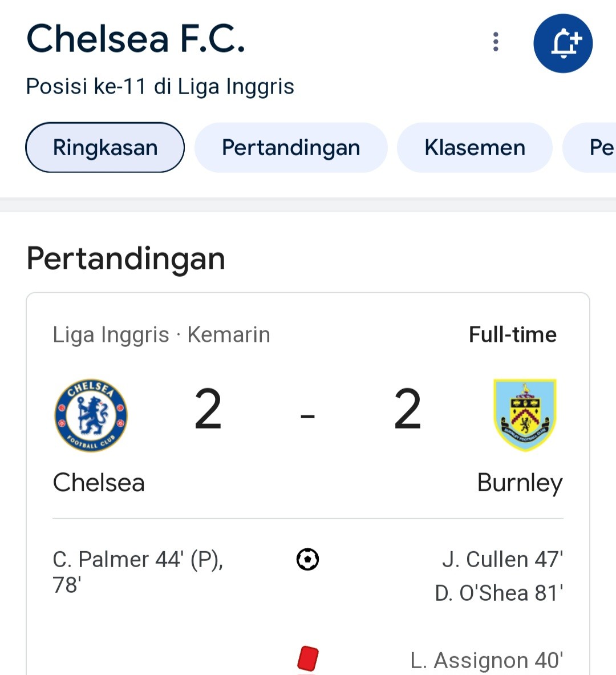Image resolution: width=616 pixels, height=675 pixels.
Task: Open the Chelsea team name
Action: tap(99, 482)
